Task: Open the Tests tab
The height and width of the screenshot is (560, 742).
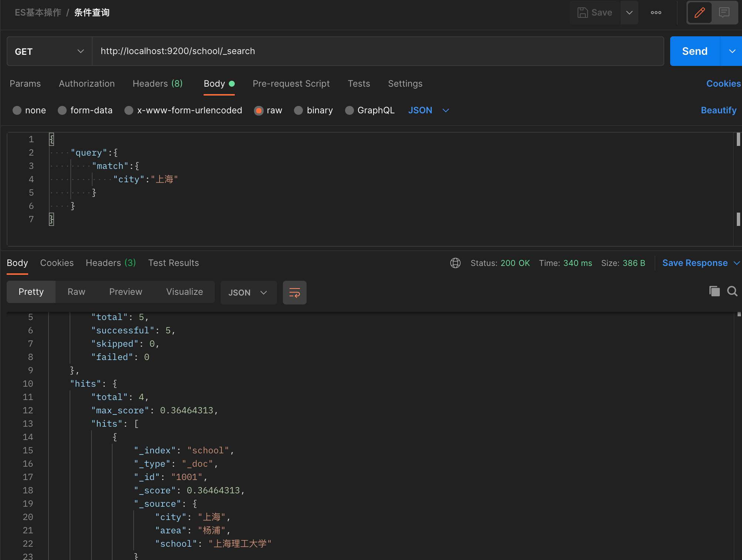Action: pyautogui.click(x=359, y=84)
